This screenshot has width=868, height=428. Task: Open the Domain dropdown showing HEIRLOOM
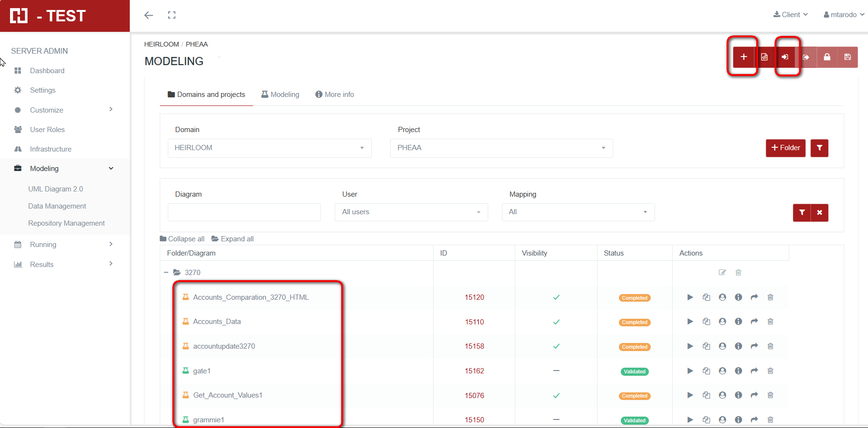[269, 148]
